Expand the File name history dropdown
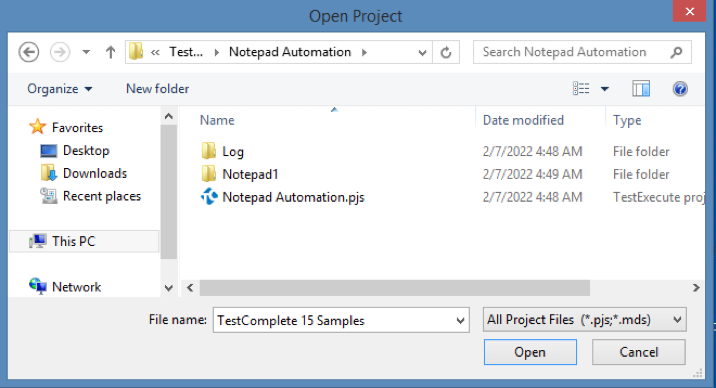716x388 pixels. pos(460,320)
